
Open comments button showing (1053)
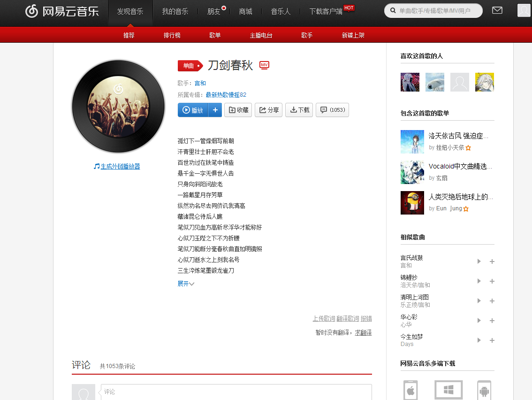(x=333, y=110)
